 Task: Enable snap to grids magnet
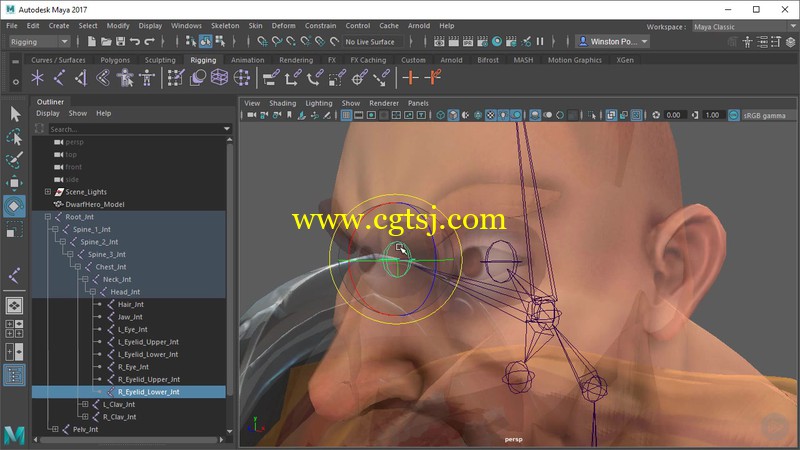[262, 41]
